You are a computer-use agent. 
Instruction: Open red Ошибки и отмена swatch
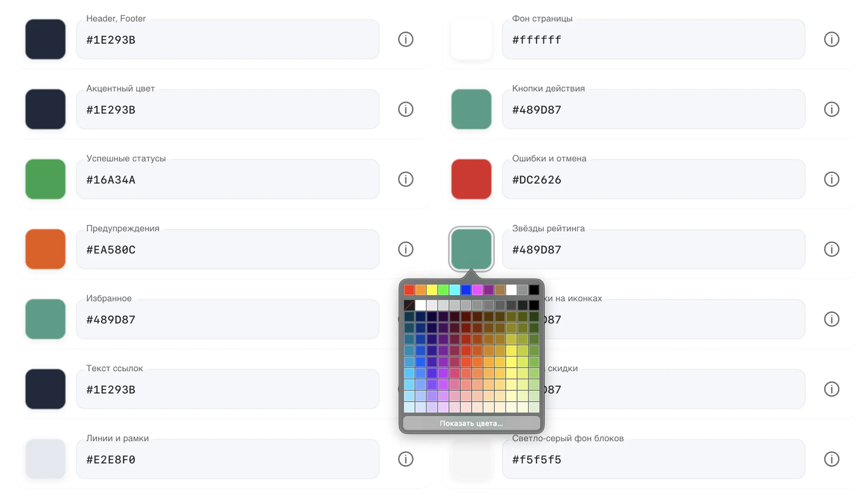(471, 179)
